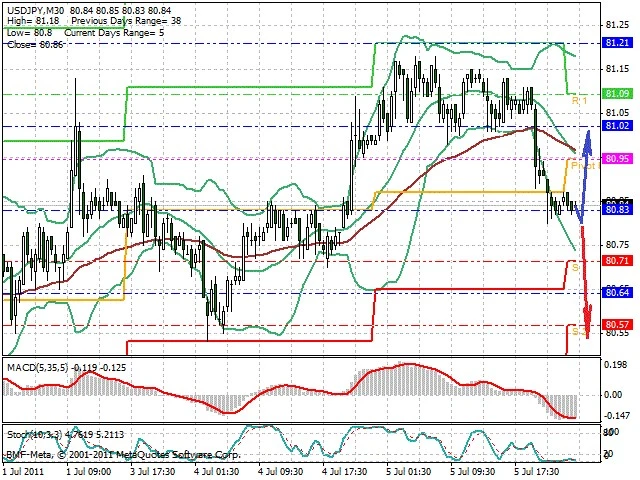Click the 'Pivot' level label

click(x=584, y=166)
